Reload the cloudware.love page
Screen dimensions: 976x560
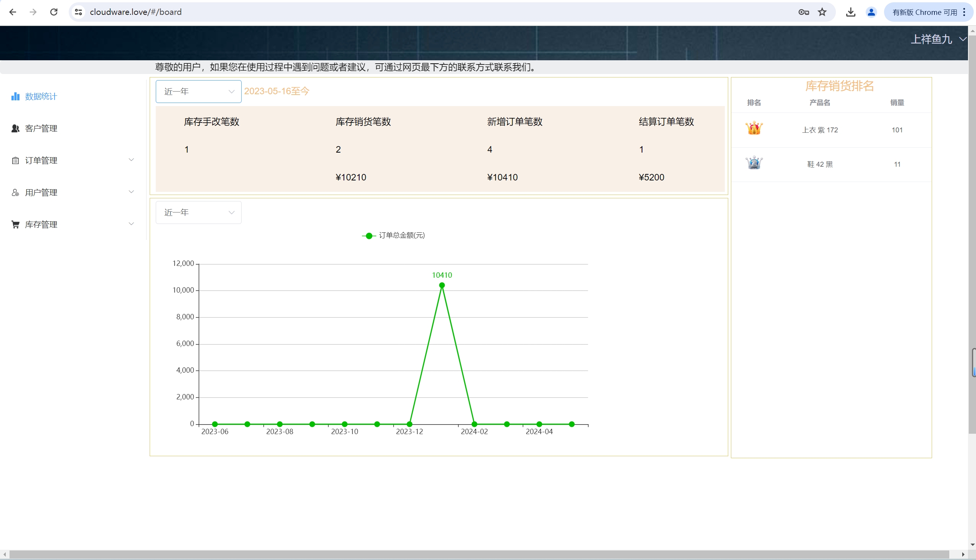(54, 12)
